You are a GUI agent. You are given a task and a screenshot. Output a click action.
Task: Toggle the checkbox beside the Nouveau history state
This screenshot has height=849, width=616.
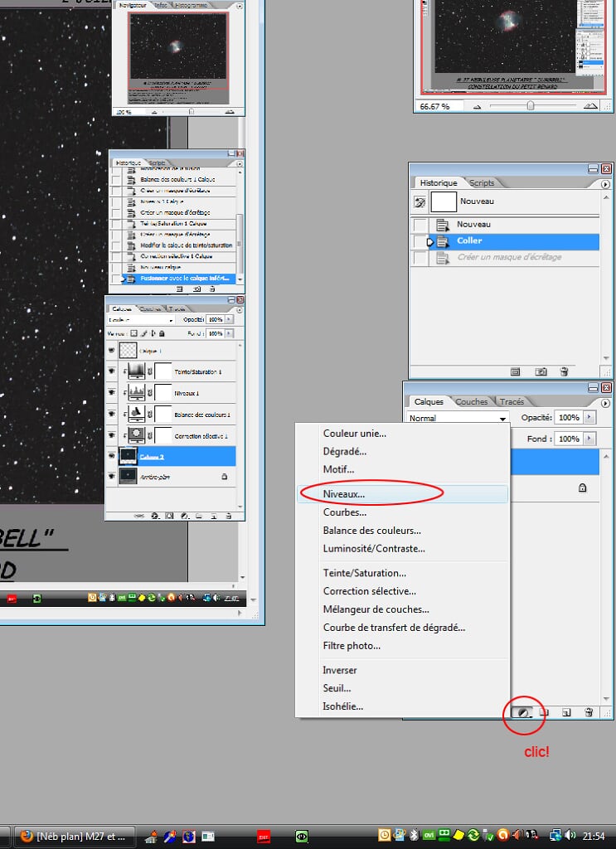point(420,225)
